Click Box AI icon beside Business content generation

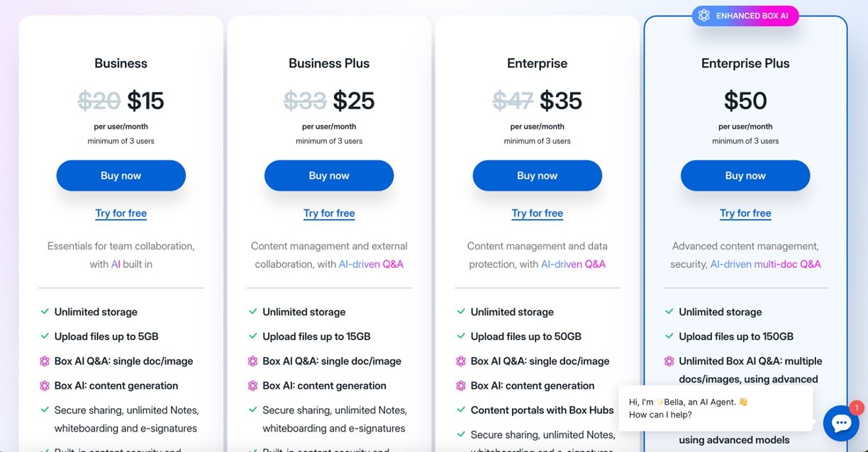click(45, 386)
